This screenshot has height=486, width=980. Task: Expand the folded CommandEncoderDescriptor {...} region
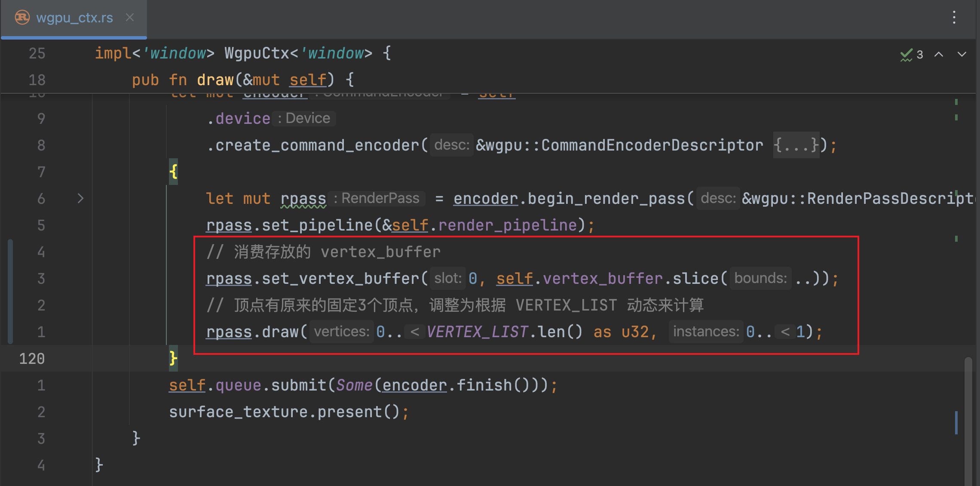click(x=796, y=145)
